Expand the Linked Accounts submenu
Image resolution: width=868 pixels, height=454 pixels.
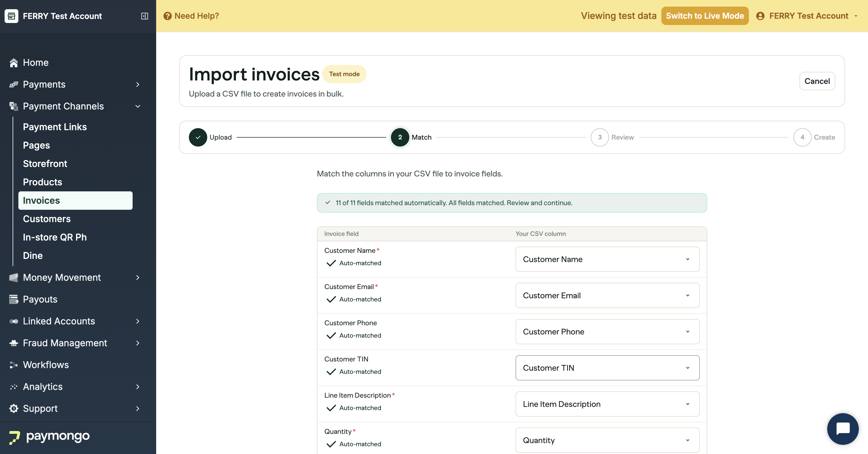pyautogui.click(x=137, y=321)
